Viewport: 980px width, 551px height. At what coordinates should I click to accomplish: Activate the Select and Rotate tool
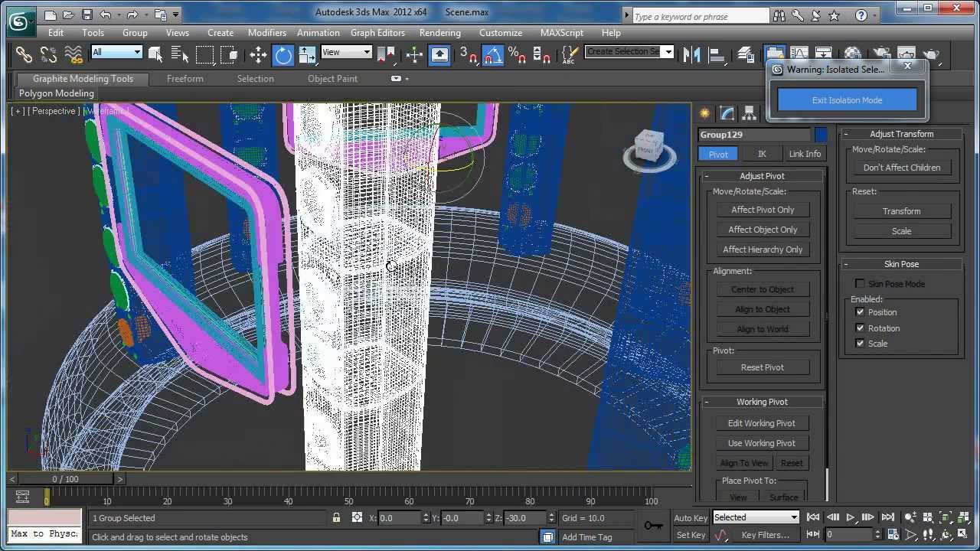click(x=283, y=54)
